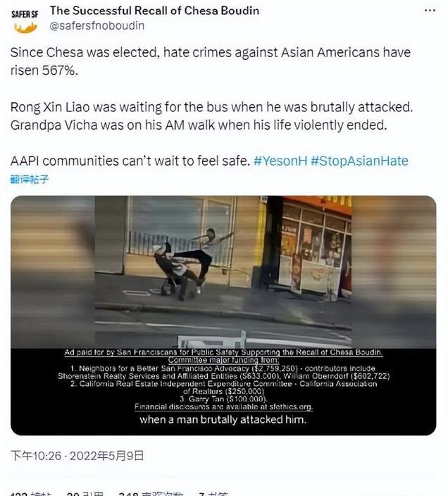
Task: Click the 2022年5月9日 post date
Action: pos(106,456)
